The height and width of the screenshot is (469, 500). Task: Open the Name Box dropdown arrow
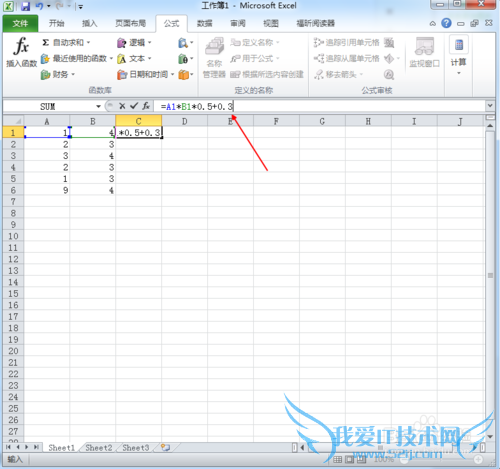pos(98,107)
